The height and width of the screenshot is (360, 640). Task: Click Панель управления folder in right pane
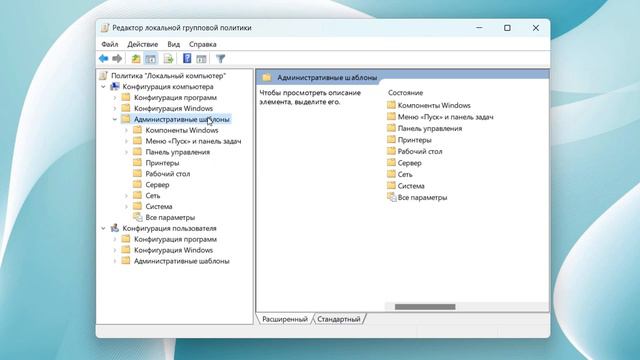[x=430, y=128]
